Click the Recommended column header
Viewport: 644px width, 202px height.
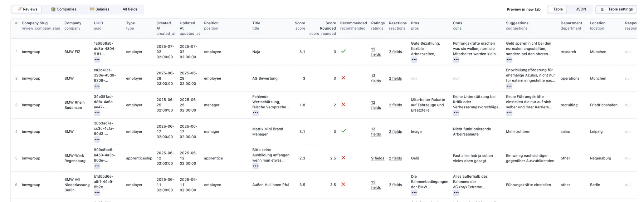[353, 26]
